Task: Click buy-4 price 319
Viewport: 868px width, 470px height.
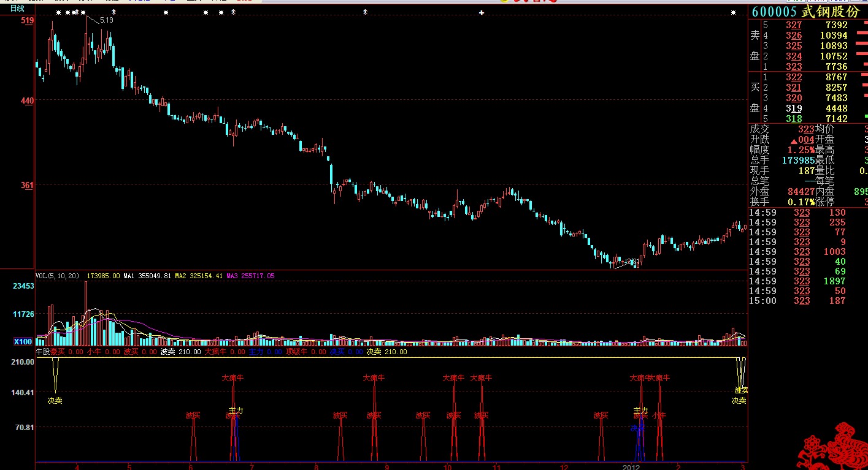Action: point(793,108)
